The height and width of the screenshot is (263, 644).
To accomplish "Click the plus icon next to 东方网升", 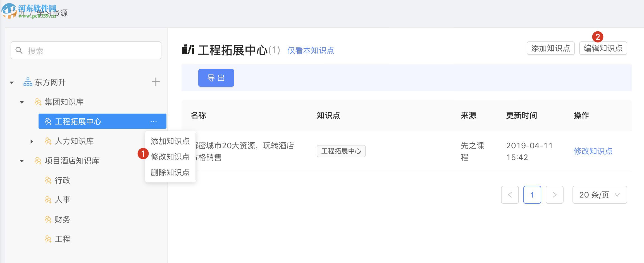I will pyautogui.click(x=156, y=82).
